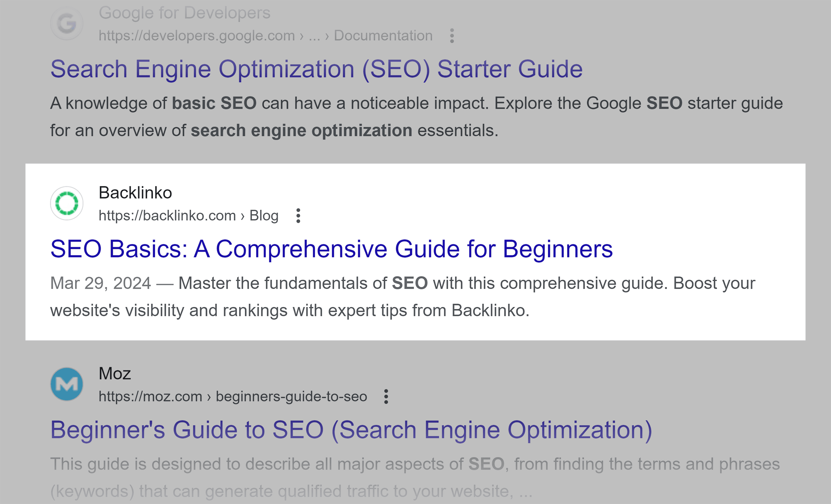This screenshot has width=831, height=504.
Task: Click the Google for Developers favicon
Action: [x=67, y=23]
